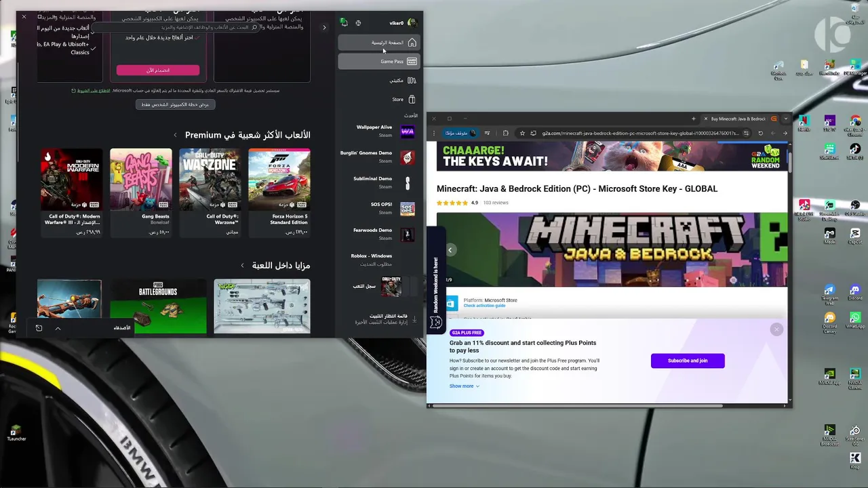The image size is (868, 488).
Task: Select Game Pass in Xbox sidebar
Action: (x=378, y=62)
